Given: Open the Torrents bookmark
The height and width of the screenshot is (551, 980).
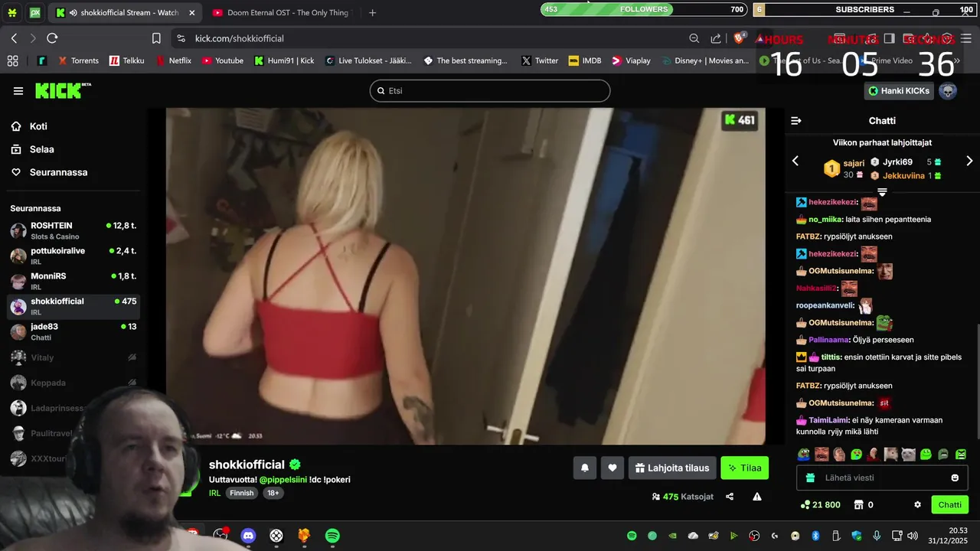Looking at the screenshot, I should (x=77, y=60).
